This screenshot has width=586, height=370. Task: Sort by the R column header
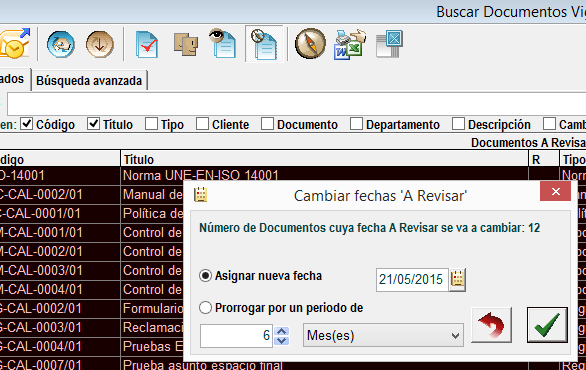coord(544,159)
